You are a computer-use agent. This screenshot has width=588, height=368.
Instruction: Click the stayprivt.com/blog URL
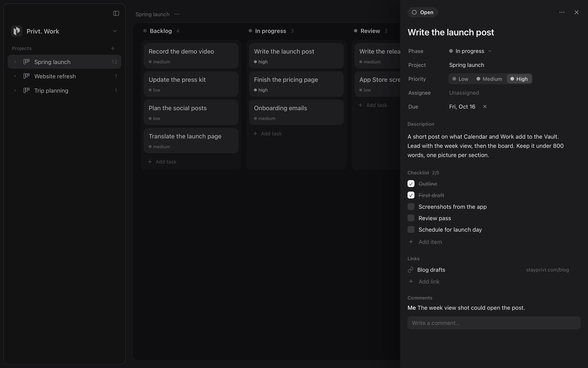[x=548, y=270]
